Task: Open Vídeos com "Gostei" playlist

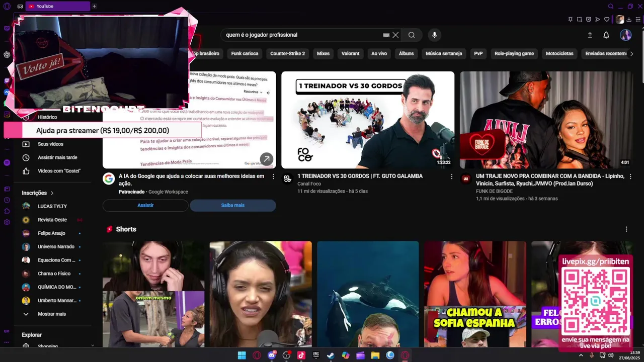Action: click(59, 171)
